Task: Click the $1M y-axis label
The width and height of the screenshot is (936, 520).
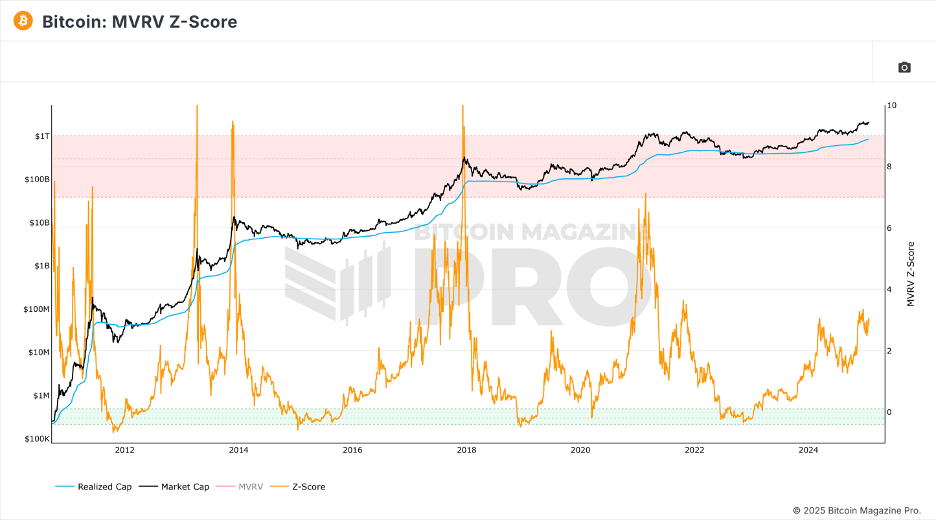Action: click(41, 395)
